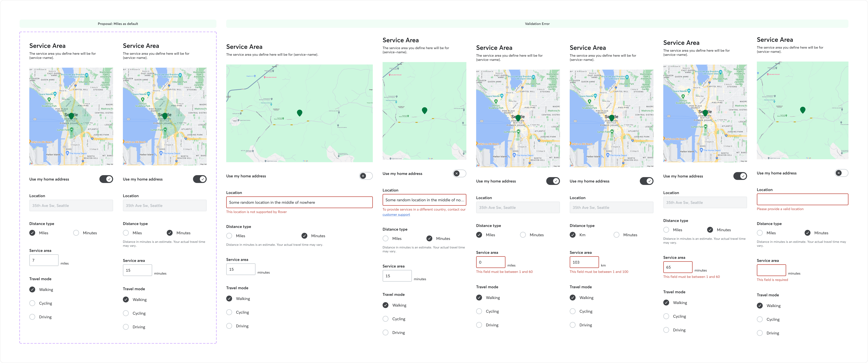Click location field reading 'middle of nowhere'
This screenshot has width=868, height=363.
pos(299,203)
